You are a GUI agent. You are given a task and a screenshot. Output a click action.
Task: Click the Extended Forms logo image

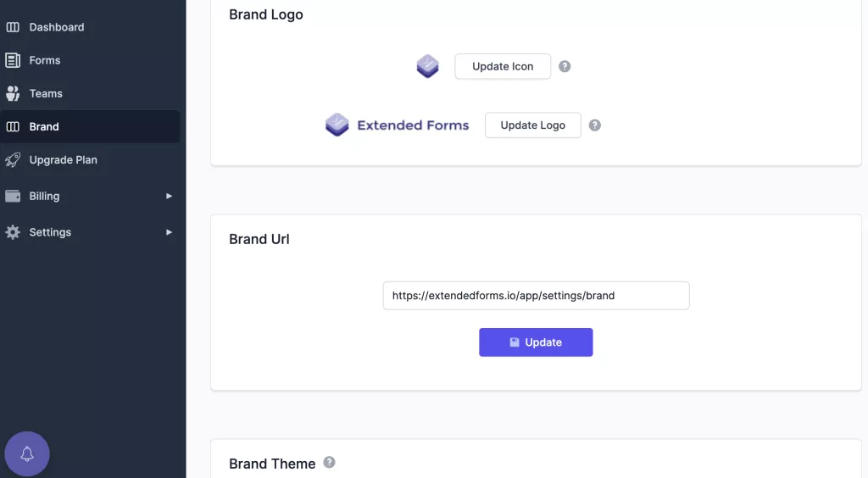(397, 125)
